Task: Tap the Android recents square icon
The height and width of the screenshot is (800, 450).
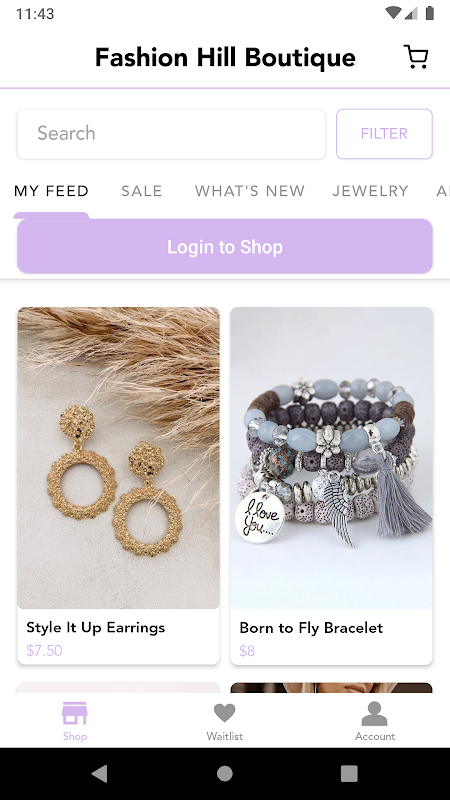Action: point(349,774)
